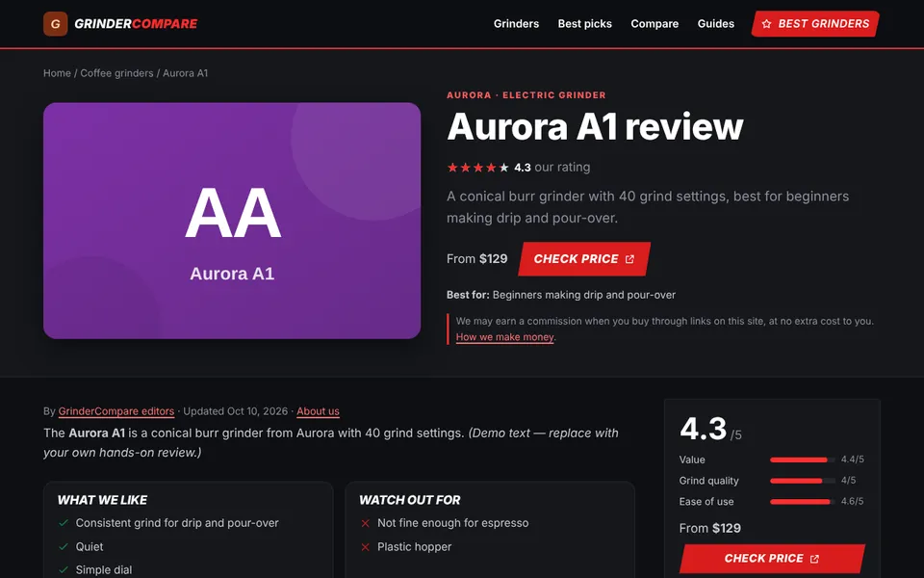
Task: Click the star rating icons beside 4.3
Action: pyautogui.click(x=478, y=168)
